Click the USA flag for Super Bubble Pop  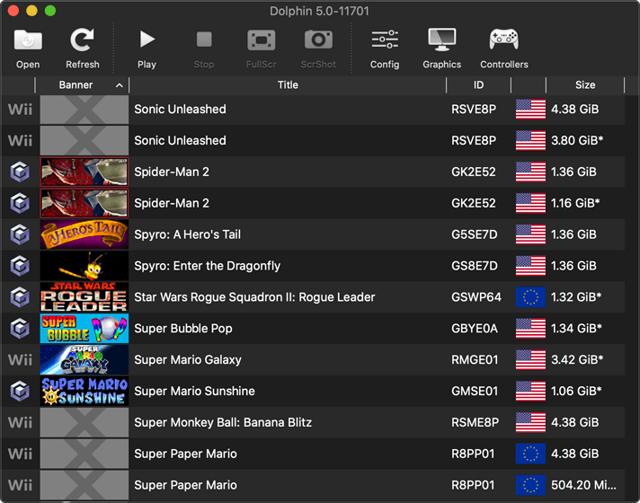[x=531, y=328]
